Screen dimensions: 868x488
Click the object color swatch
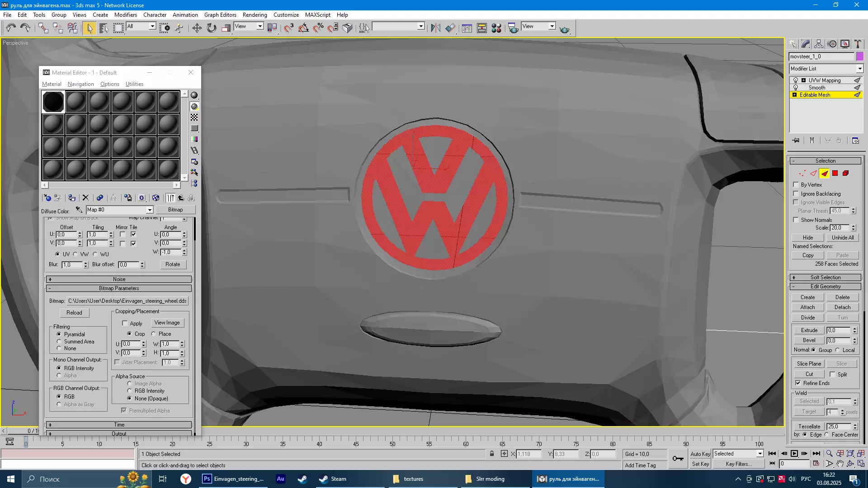click(859, 56)
